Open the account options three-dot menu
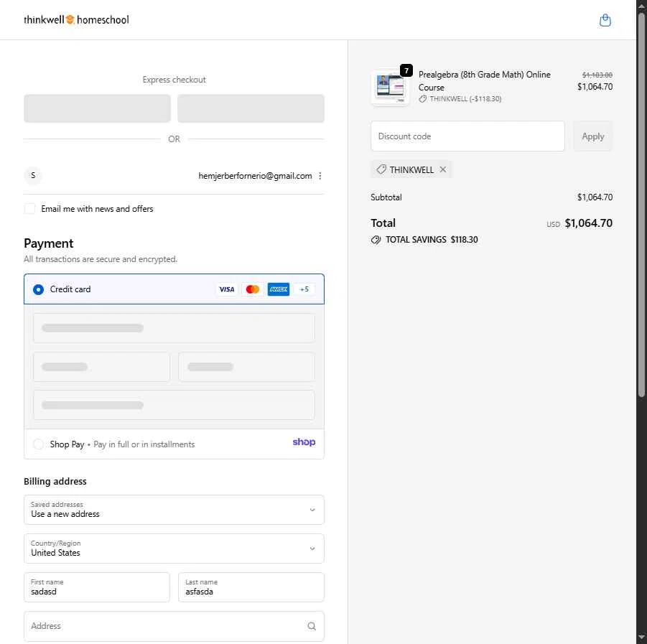Screen dimensions: 647x644 point(320,176)
